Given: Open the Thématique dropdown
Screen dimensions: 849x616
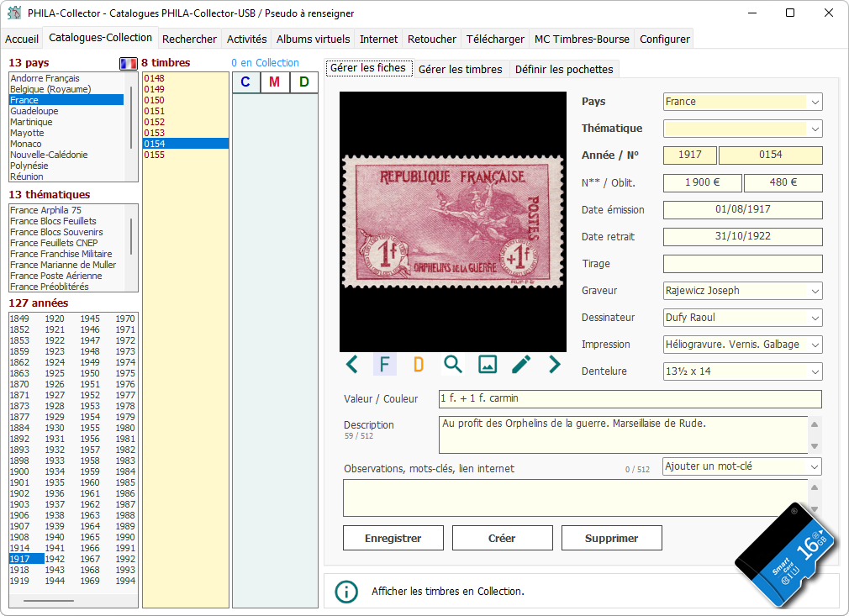Looking at the screenshot, I should tap(815, 129).
